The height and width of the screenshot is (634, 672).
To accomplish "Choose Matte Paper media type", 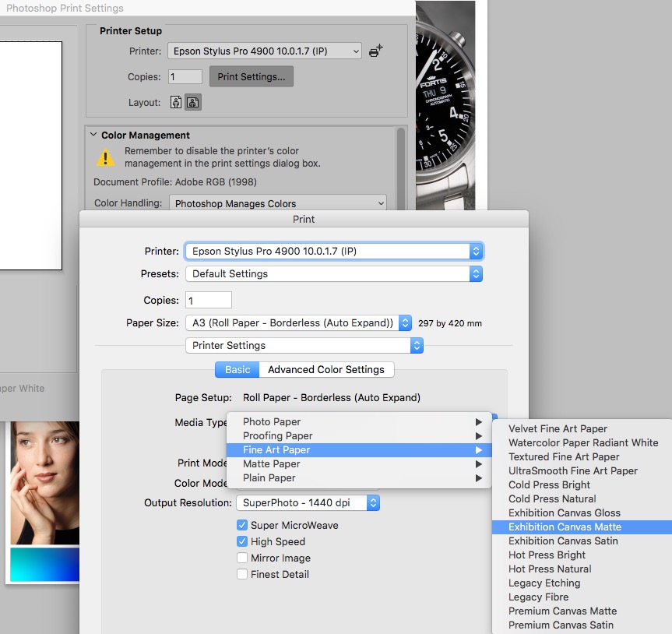I will point(359,464).
